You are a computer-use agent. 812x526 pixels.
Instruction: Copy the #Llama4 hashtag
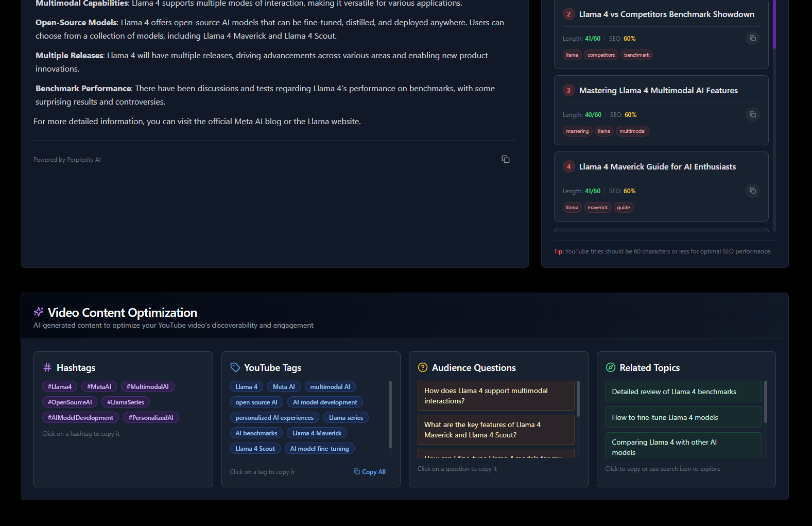[x=60, y=387]
